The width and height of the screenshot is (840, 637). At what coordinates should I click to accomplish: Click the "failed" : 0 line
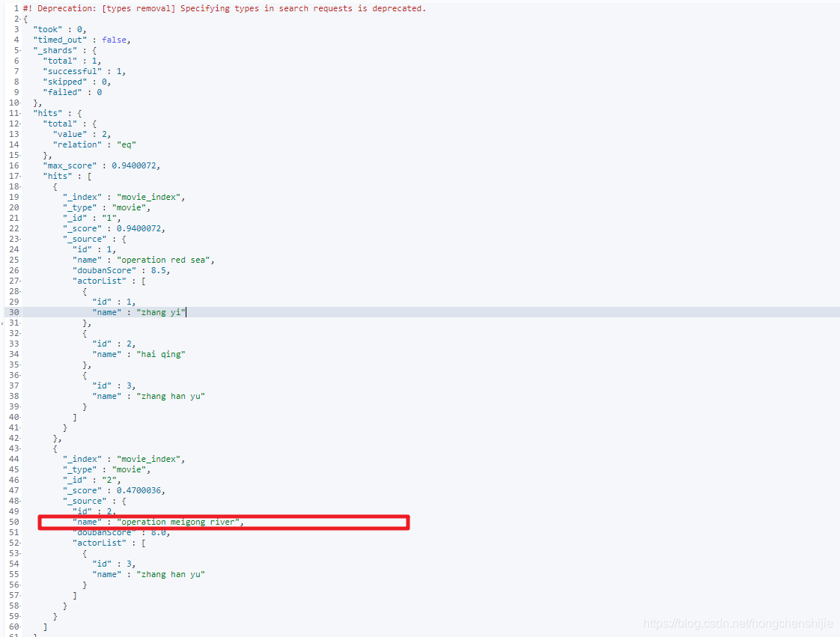pos(73,92)
